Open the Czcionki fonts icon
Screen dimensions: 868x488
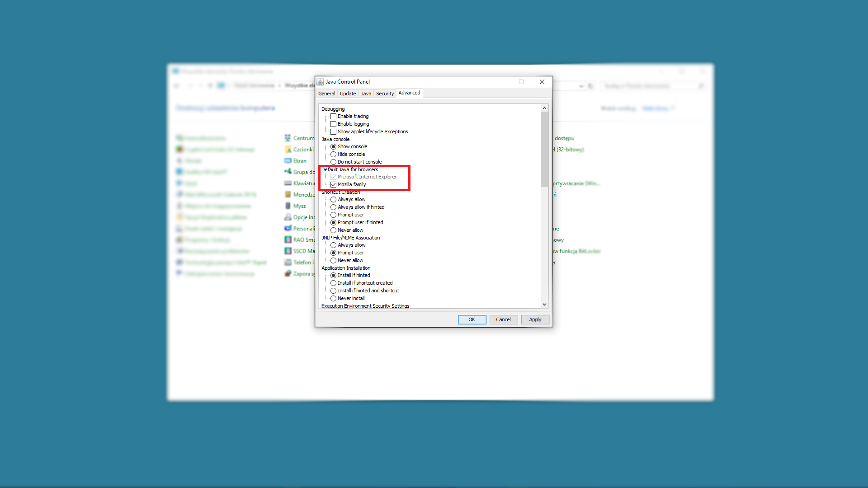pyautogui.click(x=288, y=150)
